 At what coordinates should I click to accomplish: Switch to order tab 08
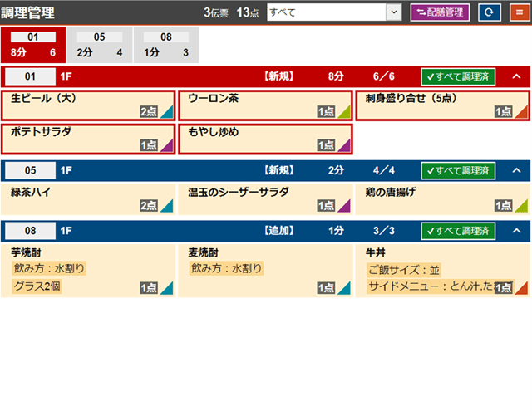click(x=165, y=45)
